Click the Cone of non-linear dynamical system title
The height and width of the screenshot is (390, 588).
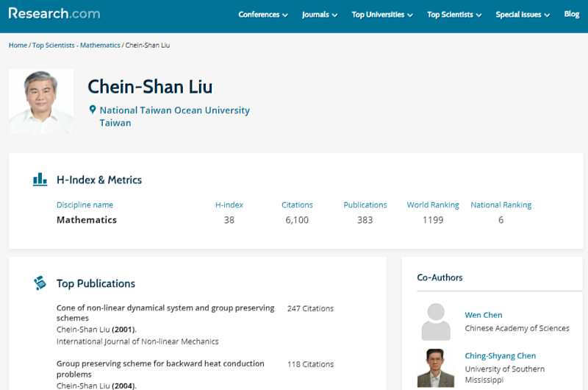tap(165, 313)
